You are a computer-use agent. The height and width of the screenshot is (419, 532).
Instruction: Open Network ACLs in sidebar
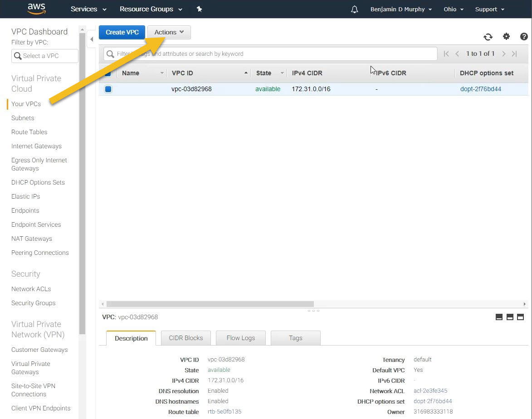tap(31, 289)
